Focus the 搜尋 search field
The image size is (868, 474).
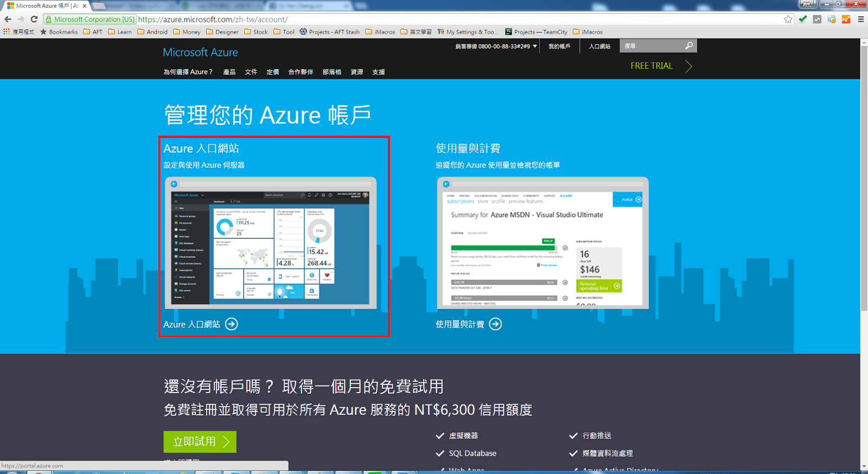tap(652, 46)
